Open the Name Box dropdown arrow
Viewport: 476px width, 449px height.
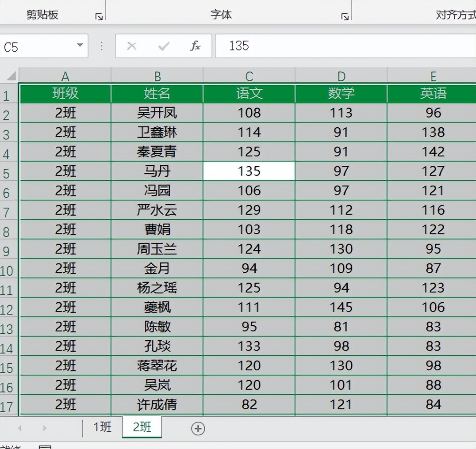click(80, 46)
